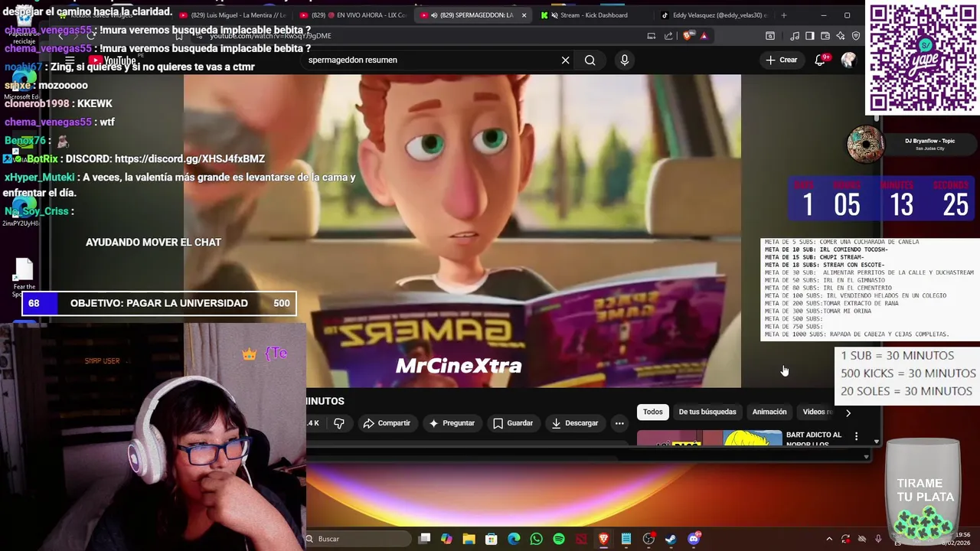Screen dimensions: 980x551
Task: Open Copilot from the taskbar
Action: (x=446, y=539)
